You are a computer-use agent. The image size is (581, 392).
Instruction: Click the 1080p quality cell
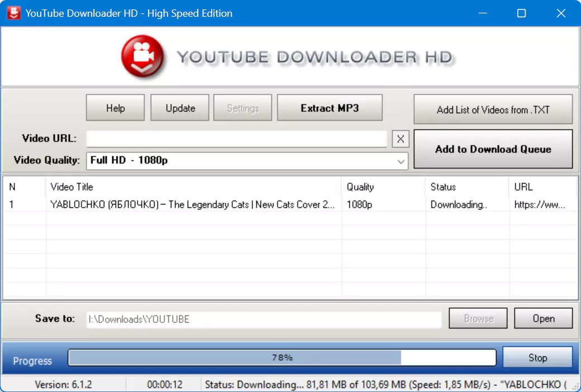click(x=359, y=204)
